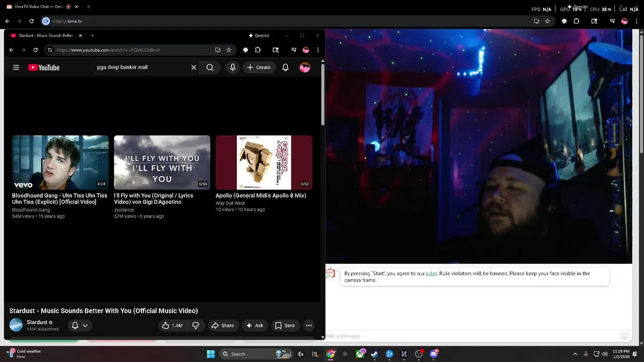Close the OmeTV Video Chat tab

pos(76,7)
